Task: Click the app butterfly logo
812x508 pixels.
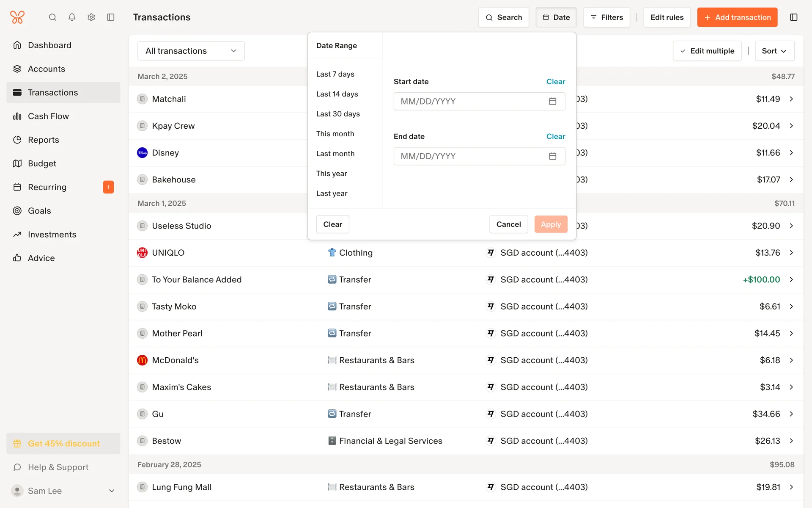Action: point(17,17)
